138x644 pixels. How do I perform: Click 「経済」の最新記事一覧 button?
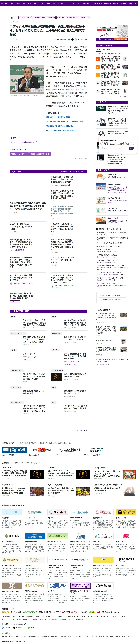(x=40, y=154)
